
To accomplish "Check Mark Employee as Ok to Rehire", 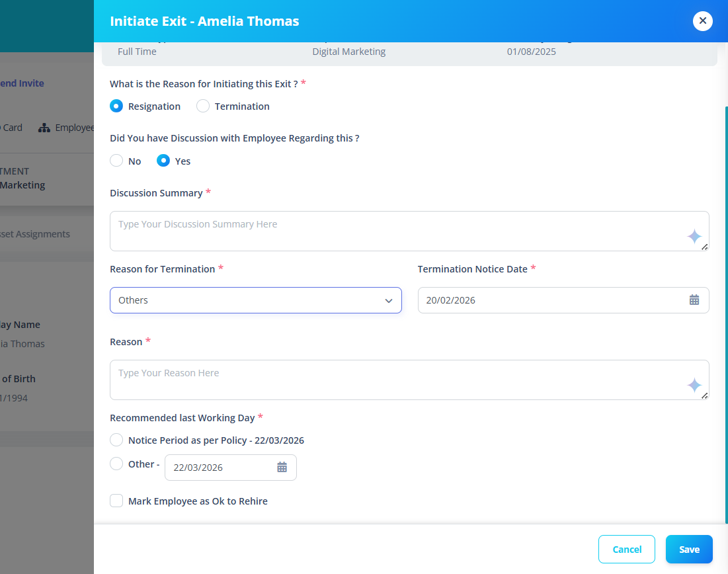I will [x=116, y=501].
